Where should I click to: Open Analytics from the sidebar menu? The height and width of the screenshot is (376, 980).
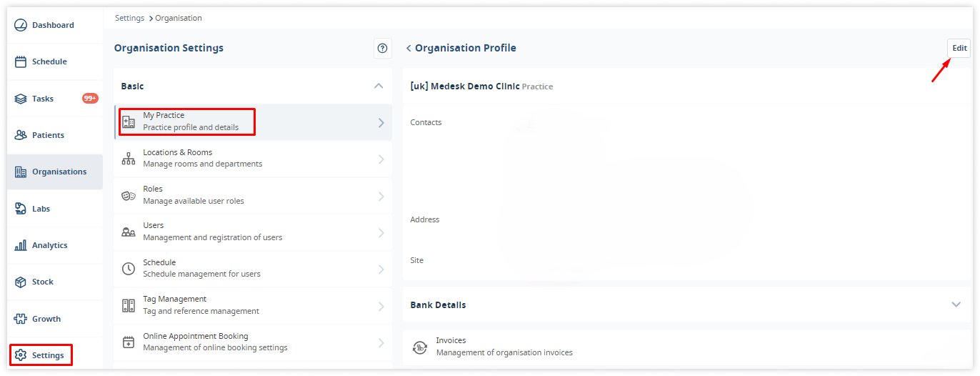coord(55,245)
